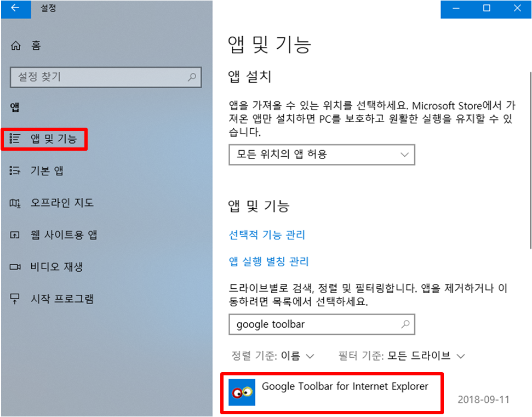This screenshot has height=417, width=532.
Task: Open 기본 앱 icon in sidebar
Action: point(15,170)
